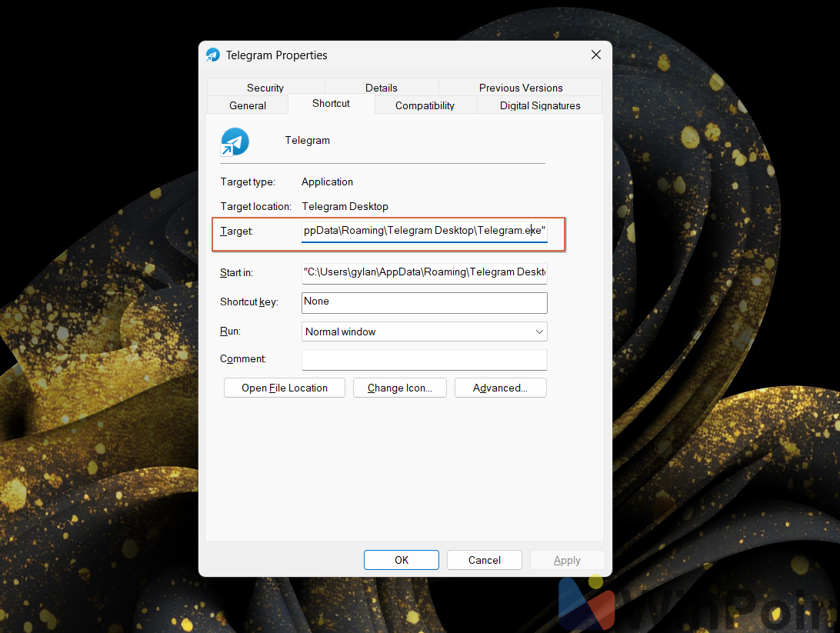Select the General tab

click(248, 105)
